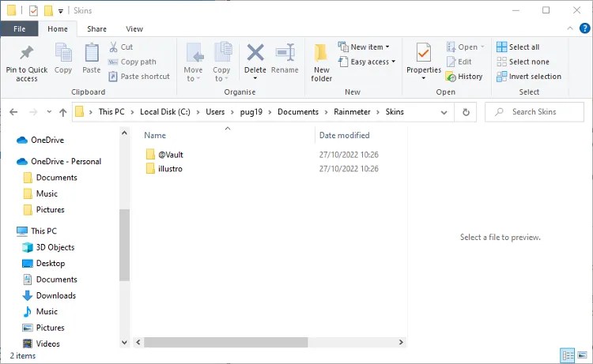Open Customize Quick Access Toolbar dropdown
Image resolution: width=593 pixels, height=364 pixels.
61,11
